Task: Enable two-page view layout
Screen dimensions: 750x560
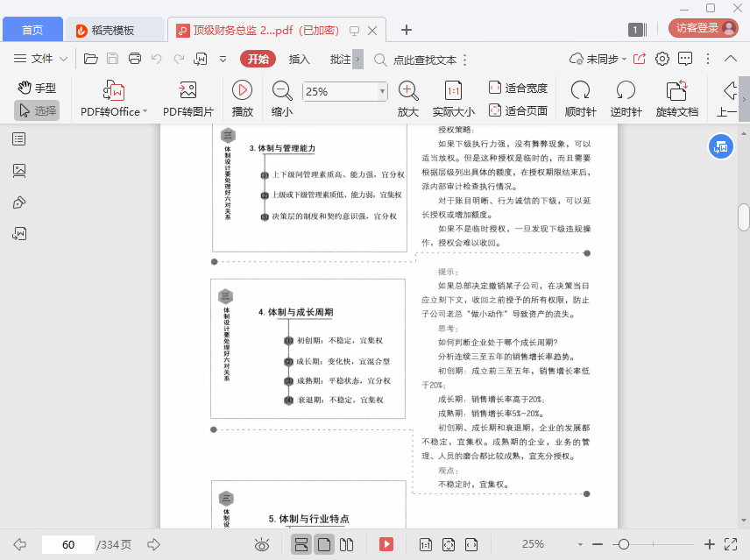Action: 346,544
